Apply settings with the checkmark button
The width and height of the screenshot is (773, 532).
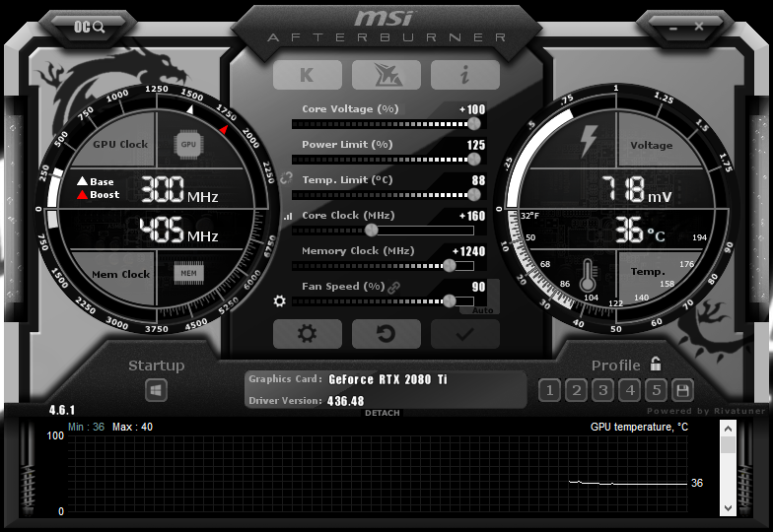465,333
